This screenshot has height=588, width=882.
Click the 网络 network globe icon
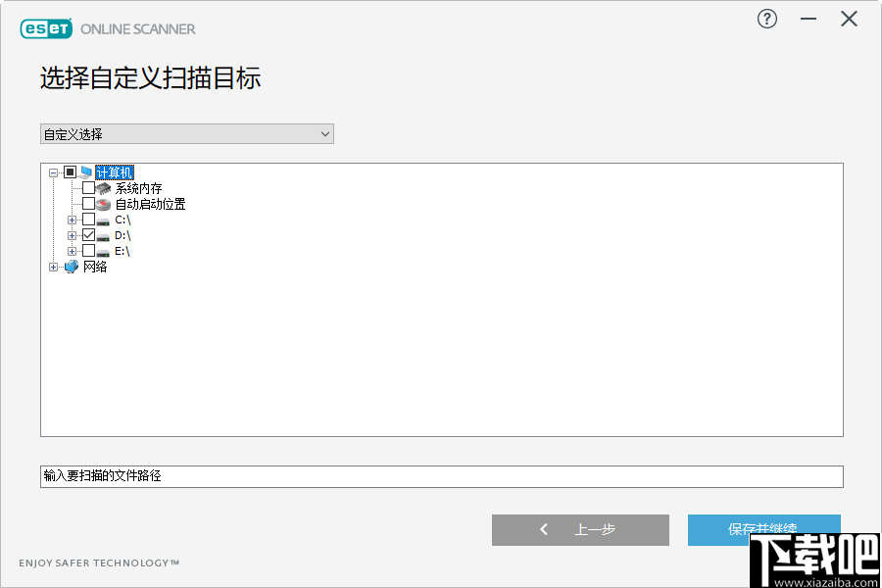71,267
